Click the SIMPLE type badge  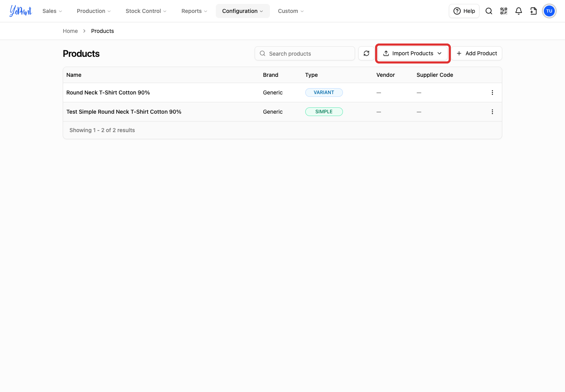324,112
